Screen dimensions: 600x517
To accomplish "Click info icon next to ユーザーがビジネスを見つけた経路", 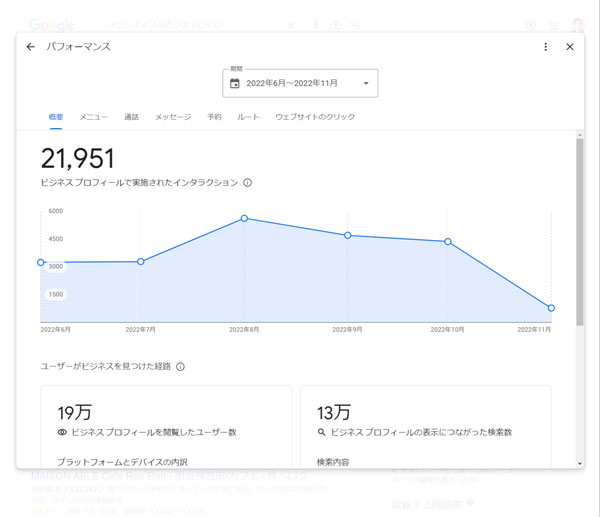I will tap(180, 367).
